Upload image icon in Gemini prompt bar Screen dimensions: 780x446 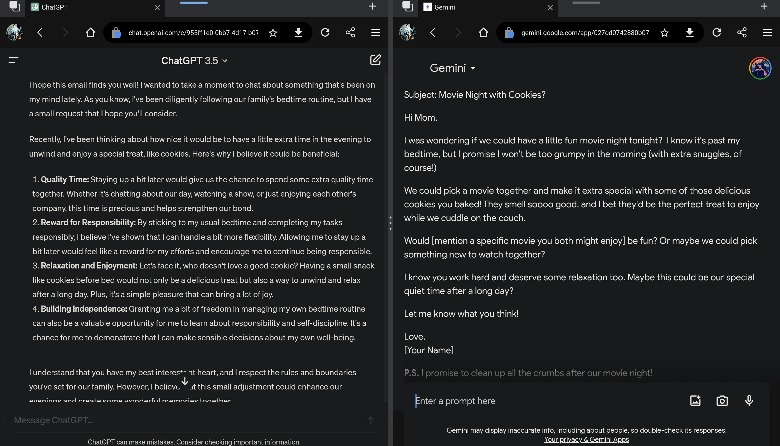(695, 401)
